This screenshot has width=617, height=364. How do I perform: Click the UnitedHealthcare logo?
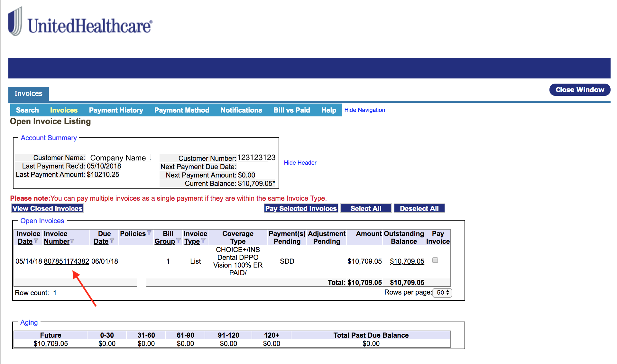[x=80, y=23]
